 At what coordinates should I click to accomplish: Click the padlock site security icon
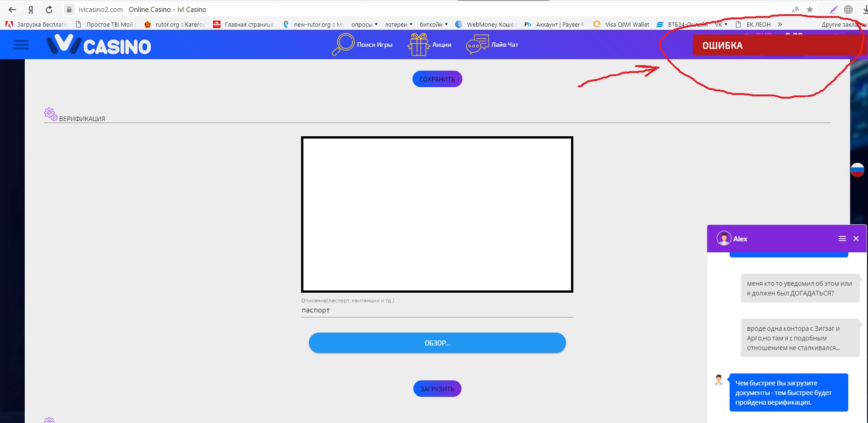pos(69,10)
